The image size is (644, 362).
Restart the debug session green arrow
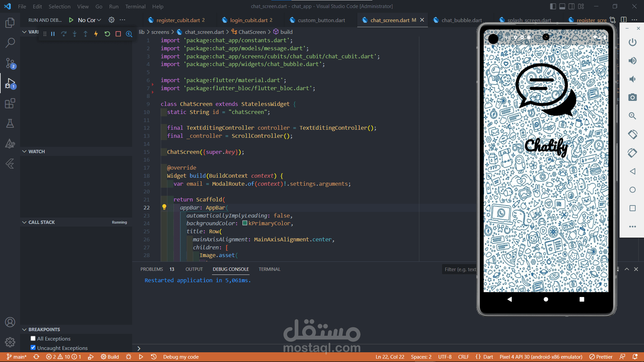(107, 34)
